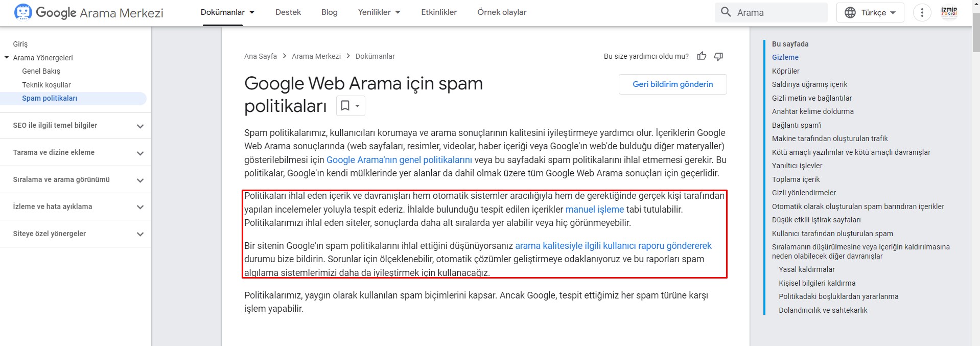Expand Siteye özel yönergeler section

tap(76, 234)
